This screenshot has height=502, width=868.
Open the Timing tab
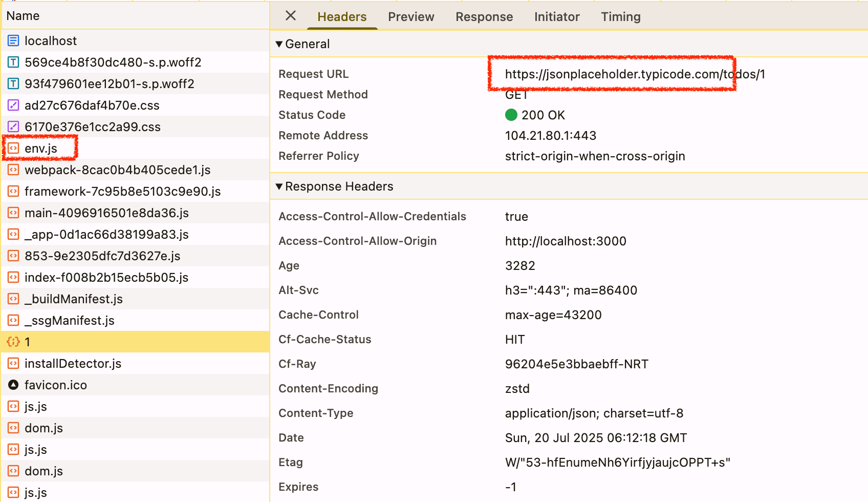(x=620, y=17)
